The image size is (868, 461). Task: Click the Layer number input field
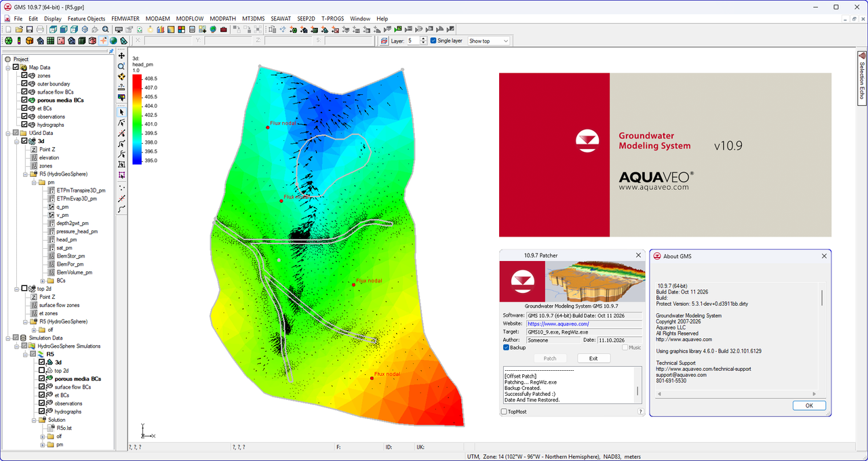tap(413, 41)
